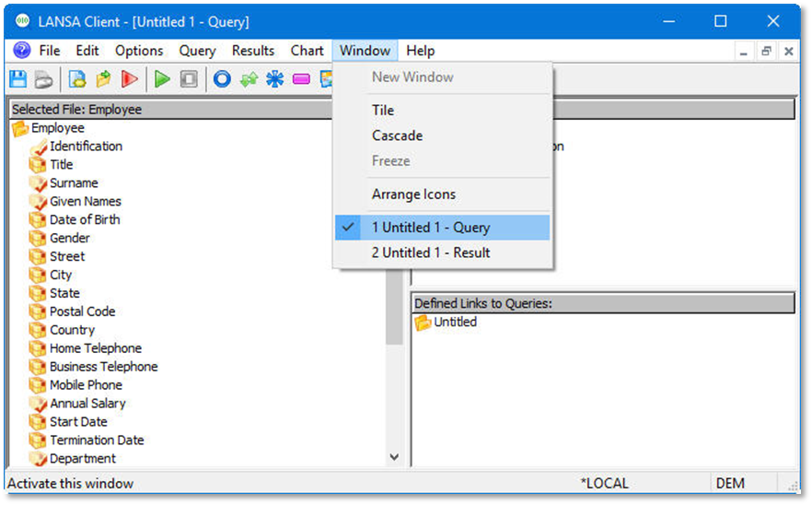Select checked '1 Untitled 1 - Query' window entry

click(x=443, y=228)
